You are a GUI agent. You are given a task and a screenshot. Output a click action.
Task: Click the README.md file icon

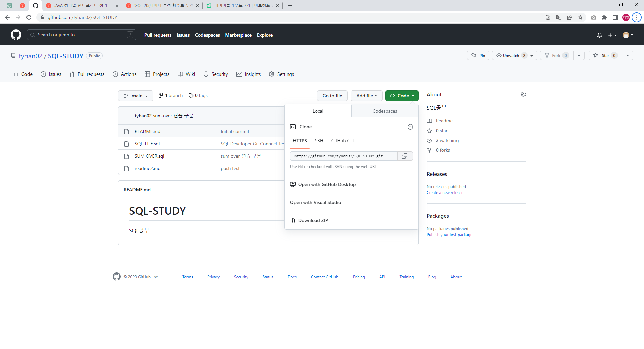pos(126,131)
